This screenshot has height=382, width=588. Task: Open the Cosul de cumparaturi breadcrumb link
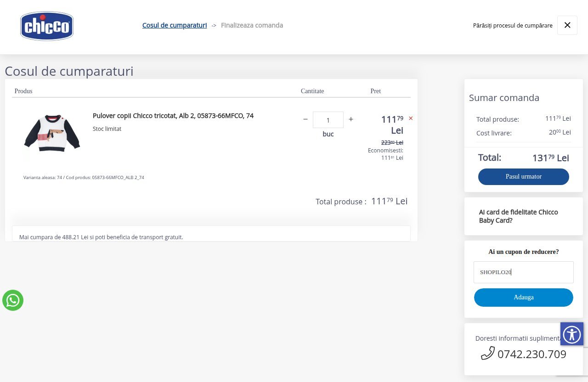[x=175, y=25]
